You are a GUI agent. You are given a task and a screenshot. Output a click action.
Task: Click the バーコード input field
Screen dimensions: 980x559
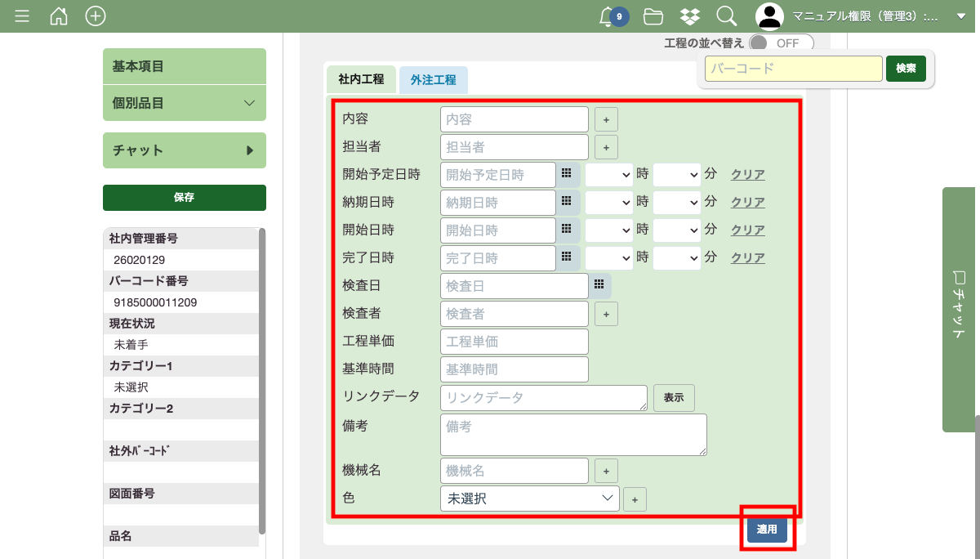coord(793,69)
